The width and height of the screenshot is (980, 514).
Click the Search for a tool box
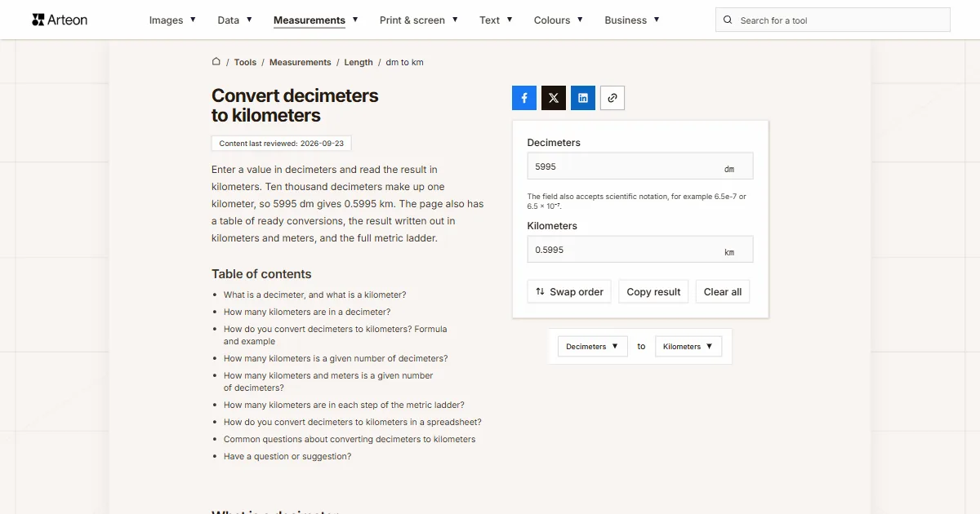click(x=833, y=20)
